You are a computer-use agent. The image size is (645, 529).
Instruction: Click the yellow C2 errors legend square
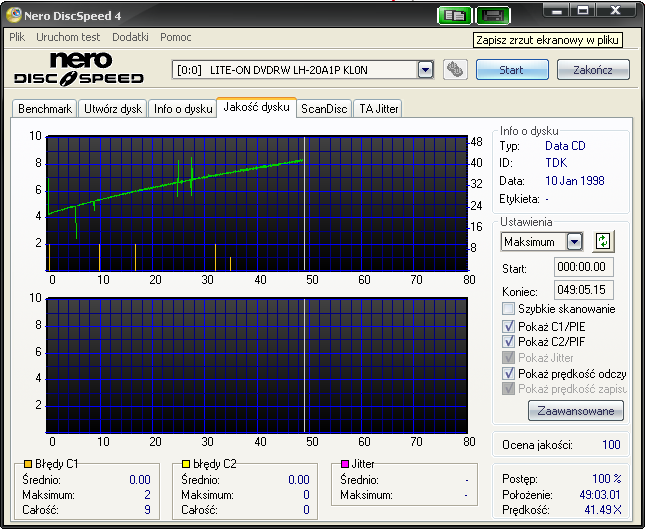point(186,464)
